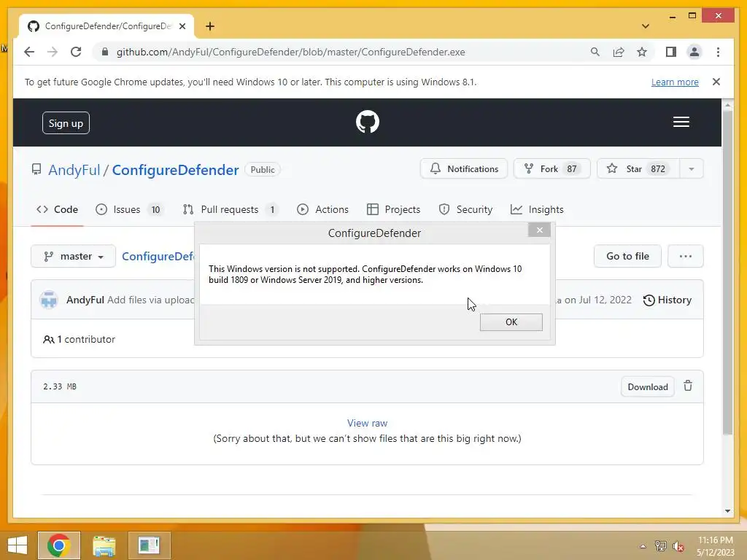Screen dimensions: 747x560
Task: Click ConfigureDef breadcrumb link beside master
Action: click(158, 256)
